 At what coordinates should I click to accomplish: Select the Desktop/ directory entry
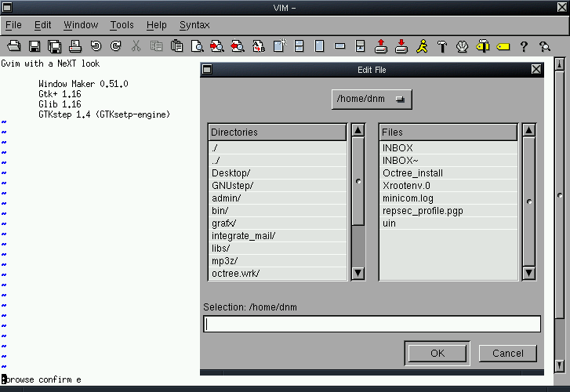pyautogui.click(x=231, y=172)
